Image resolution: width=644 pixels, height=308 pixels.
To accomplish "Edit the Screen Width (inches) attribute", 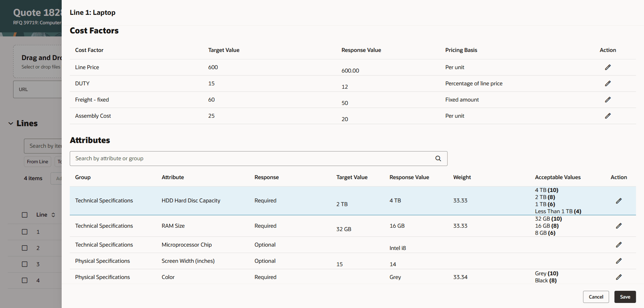I will coord(619,261).
